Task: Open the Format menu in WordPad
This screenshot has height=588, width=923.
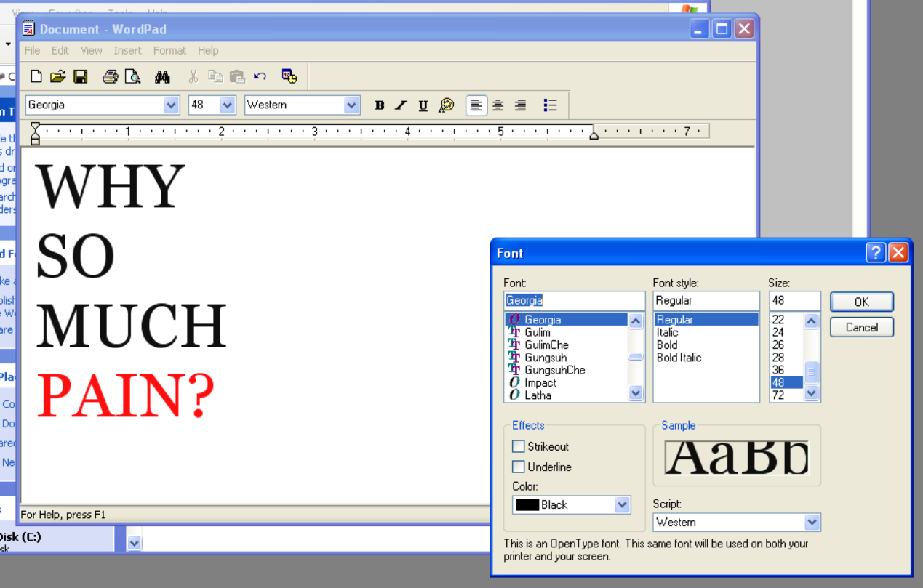Action: click(x=169, y=51)
